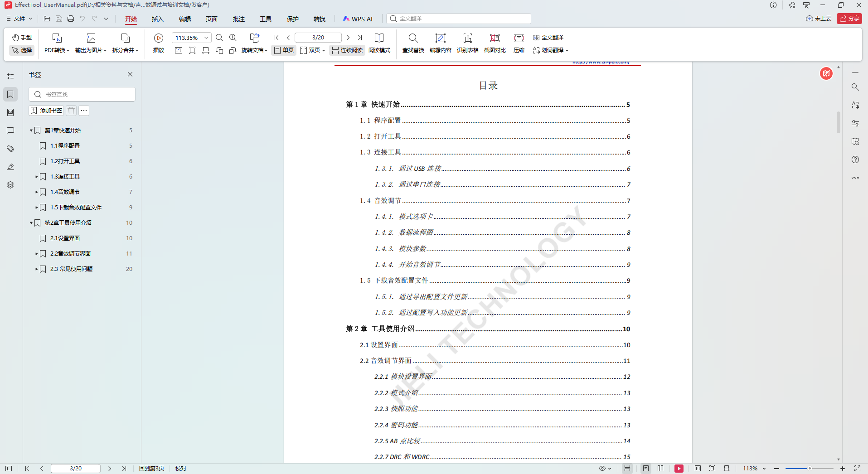Click the 添加书签 button

click(x=46, y=111)
